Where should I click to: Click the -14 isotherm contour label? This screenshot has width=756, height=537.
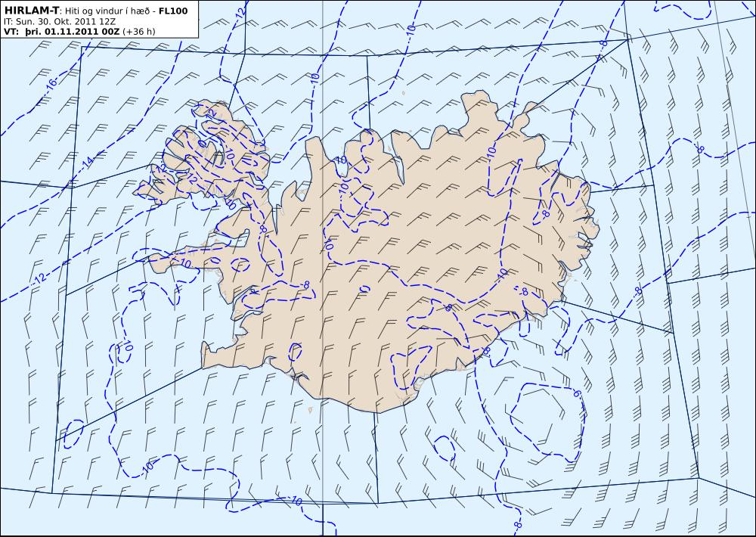[87, 163]
